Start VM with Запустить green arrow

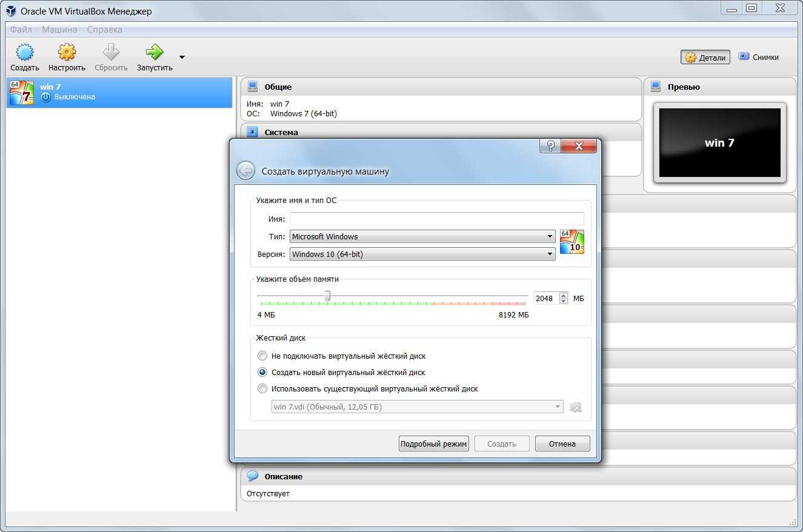tap(155, 52)
